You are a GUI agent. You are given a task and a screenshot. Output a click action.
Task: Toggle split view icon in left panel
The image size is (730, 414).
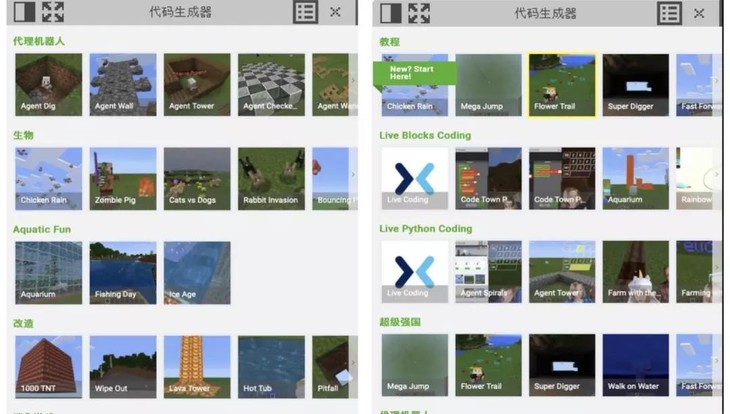[24, 12]
